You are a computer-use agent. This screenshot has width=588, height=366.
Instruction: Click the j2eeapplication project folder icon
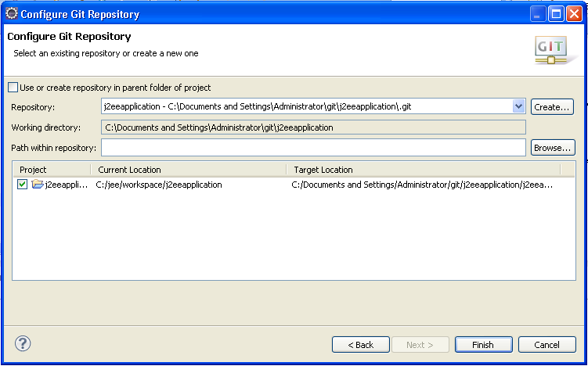(x=38, y=185)
